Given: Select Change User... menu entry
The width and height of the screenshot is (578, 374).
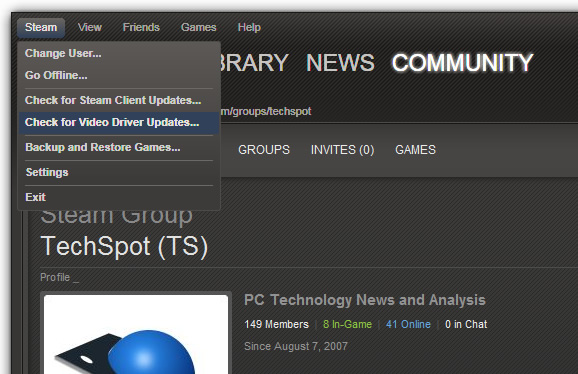Looking at the screenshot, I should click(x=119, y=53).
